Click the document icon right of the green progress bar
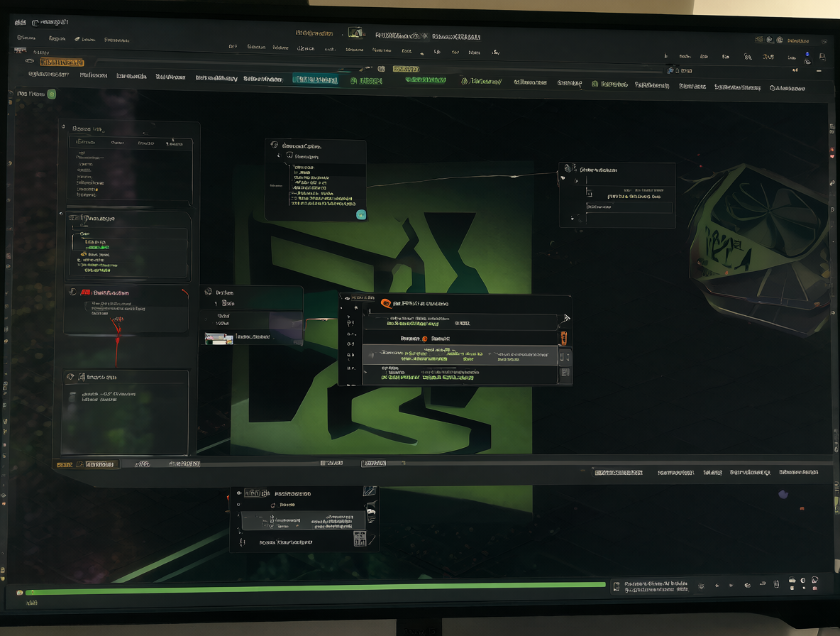Image resolution: width=840 pixels, height=636 pixels. coord(617,587)
